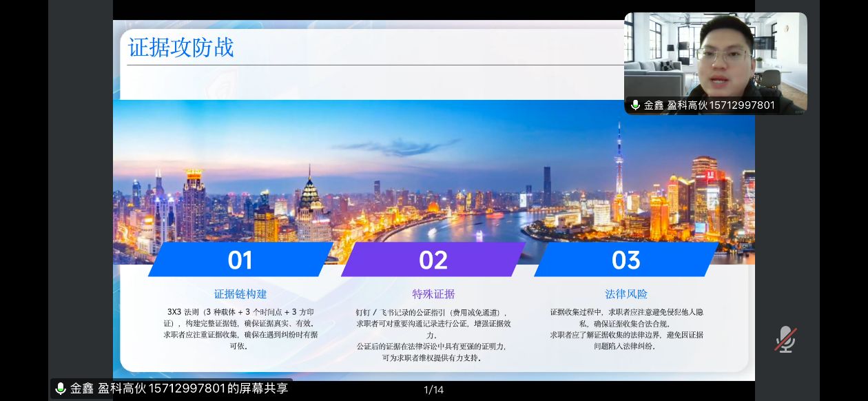Viewport: 868px width, 401px height.
Task: Click the 钉钉/飞书记录 notarization paragraph
Action: (433, 335)
